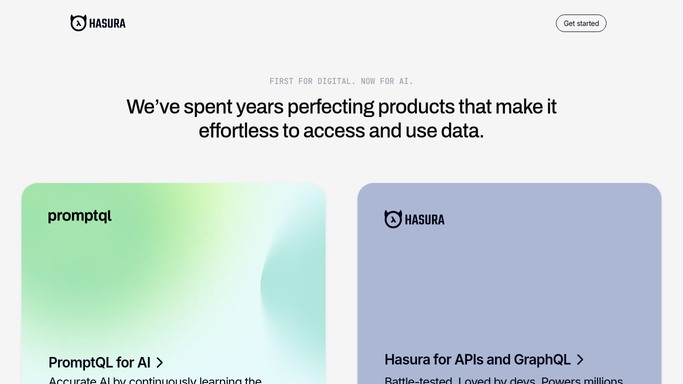
Task: Click the Hasura mascot icon in header
Action: click(x=78, y=23)
